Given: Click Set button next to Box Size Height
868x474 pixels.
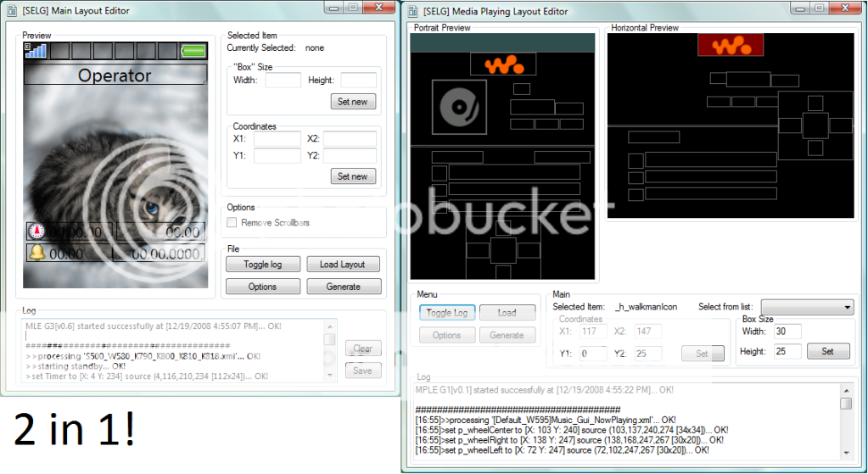Looking at the screenshot, I should click(827, 351).
